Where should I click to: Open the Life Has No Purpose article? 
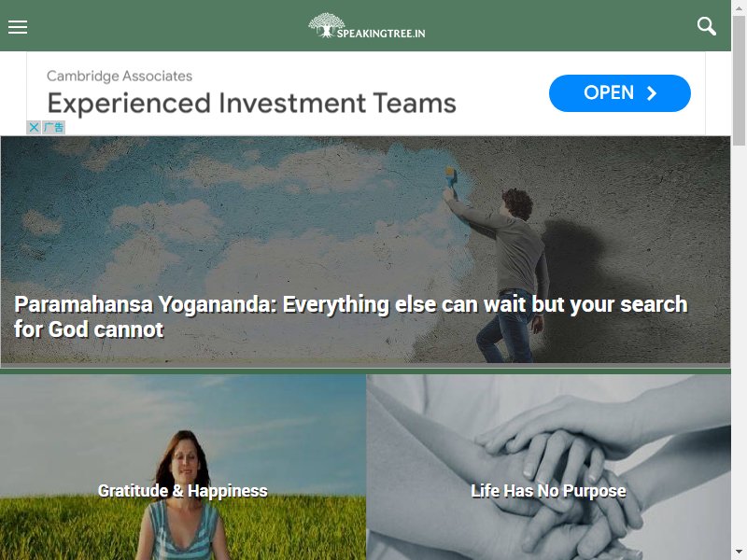[x=548, y=491]
